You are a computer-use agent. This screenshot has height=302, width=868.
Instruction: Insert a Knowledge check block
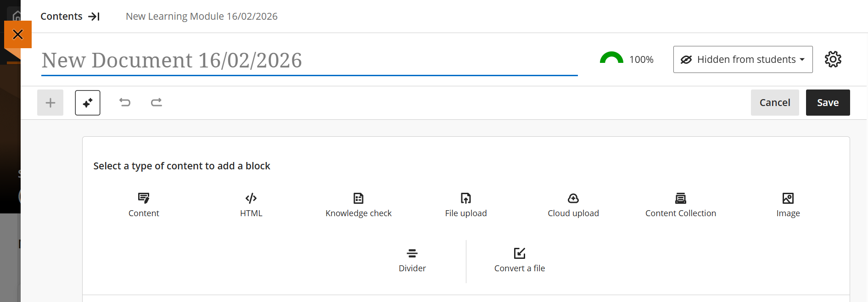click(x=358, y=205)
